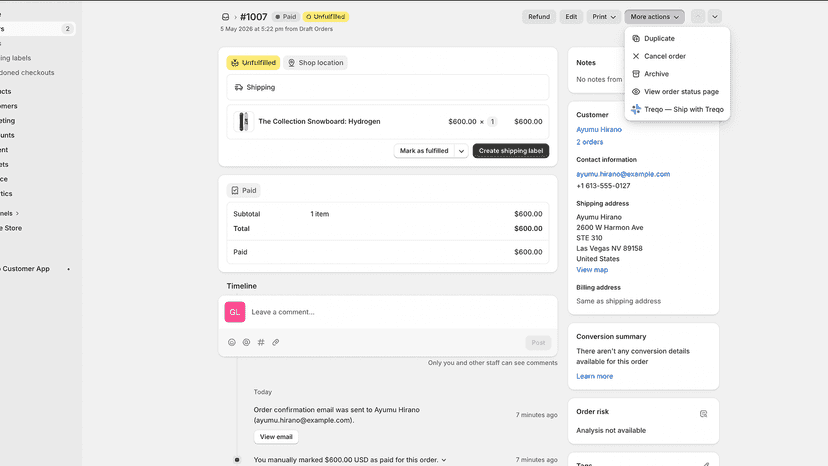Click the Edit order button
828x466 pixels.
[571, 17]
